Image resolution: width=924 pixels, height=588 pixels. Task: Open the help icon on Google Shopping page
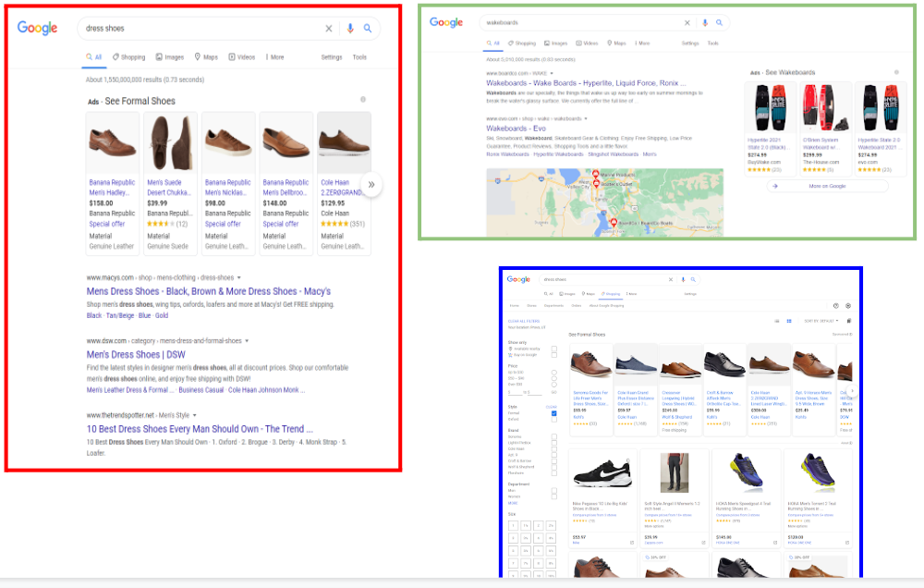[x=835, y=305]
